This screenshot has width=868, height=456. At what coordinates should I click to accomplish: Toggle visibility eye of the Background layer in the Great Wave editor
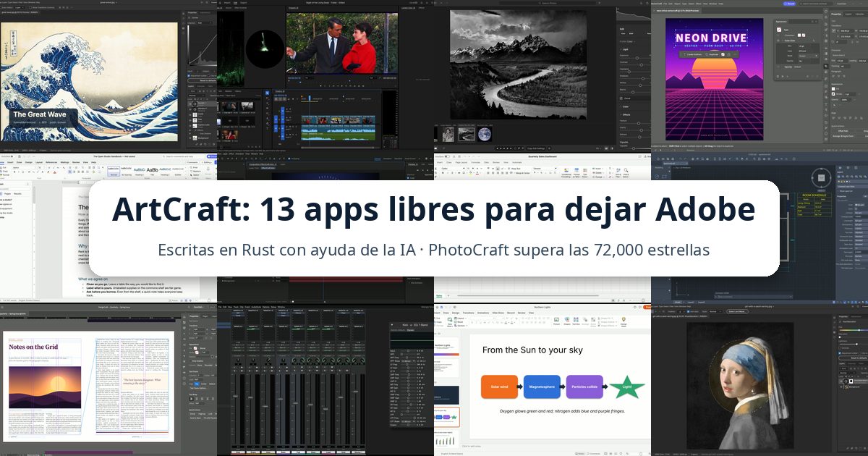click(190, 138)
